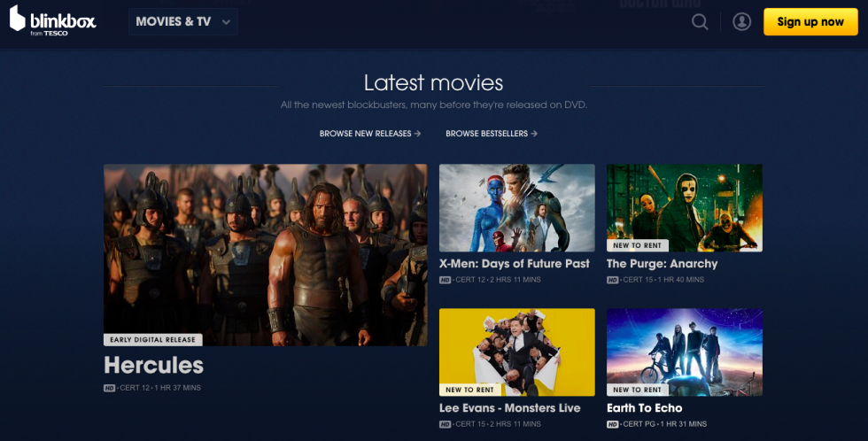Open The Purge: Anarchy thumbnail
Screen dimensions: 868x441
[684, 207]
